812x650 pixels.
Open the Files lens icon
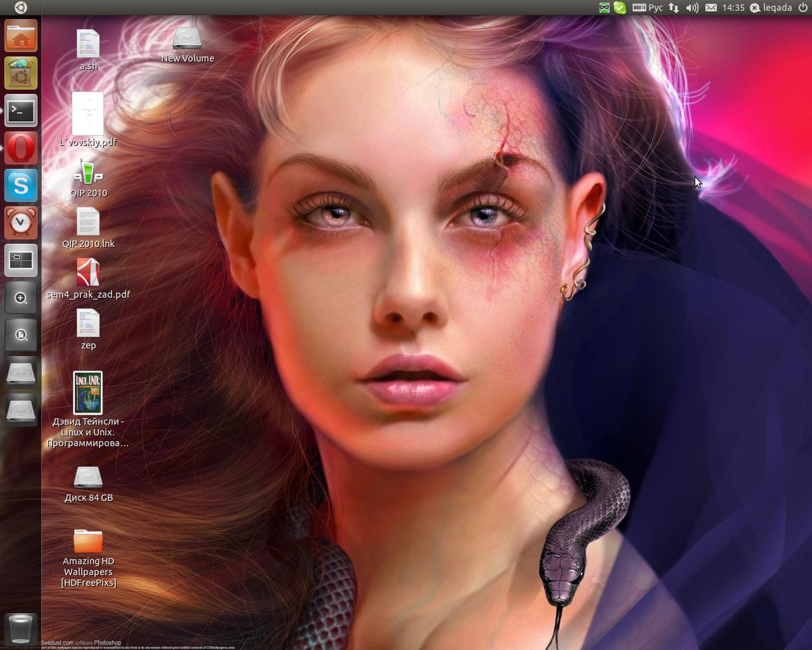pos(21,335)
